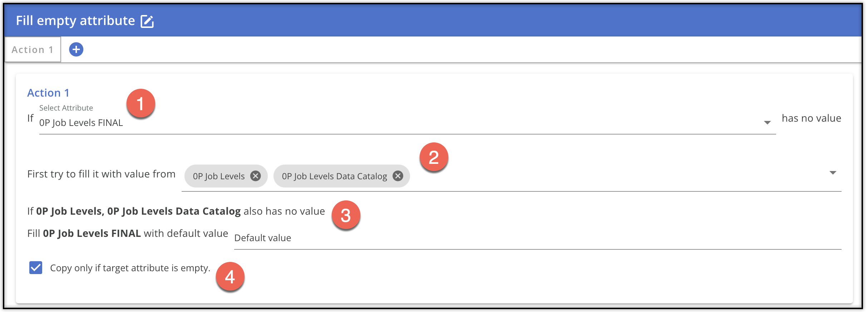Click the edit pencil icon next to title
The height and width of the screenshot is (312, 868).
[x=148, y=21]
